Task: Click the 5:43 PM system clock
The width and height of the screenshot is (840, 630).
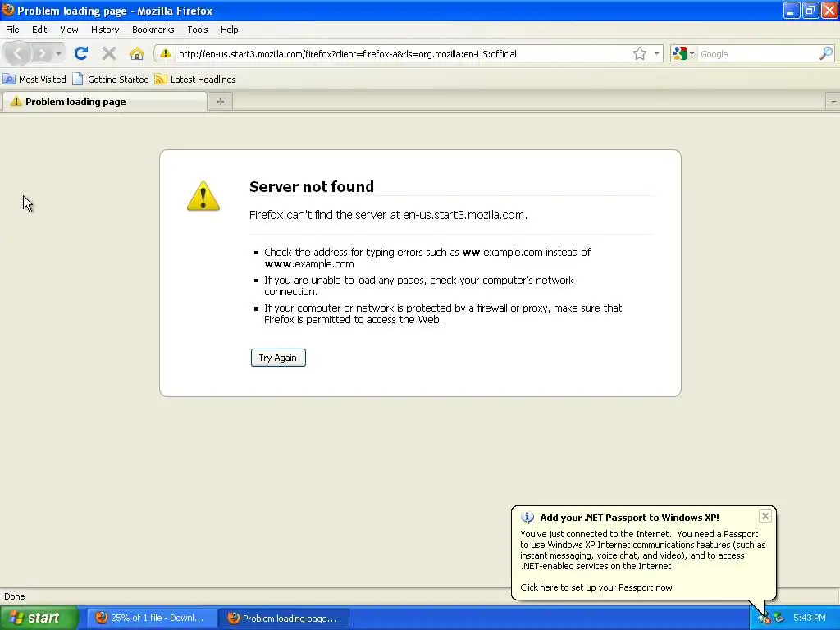Action: point(810,618)
